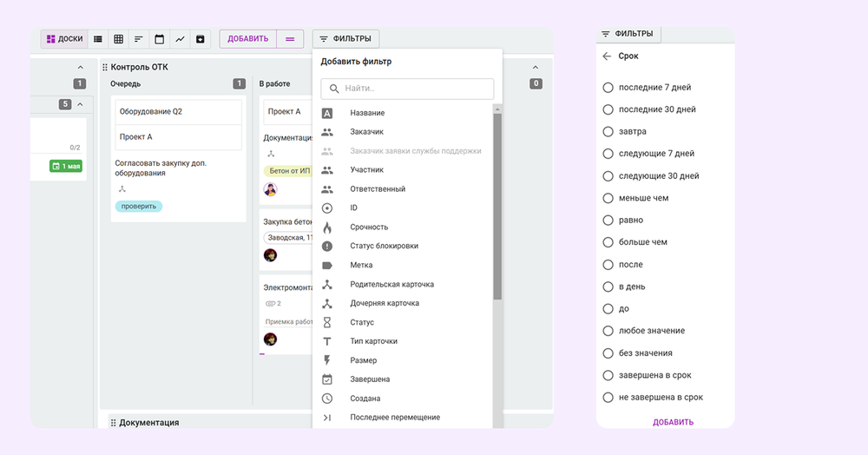Open the chart reports view
Viewport: 868px width, 455px height.
180,39
